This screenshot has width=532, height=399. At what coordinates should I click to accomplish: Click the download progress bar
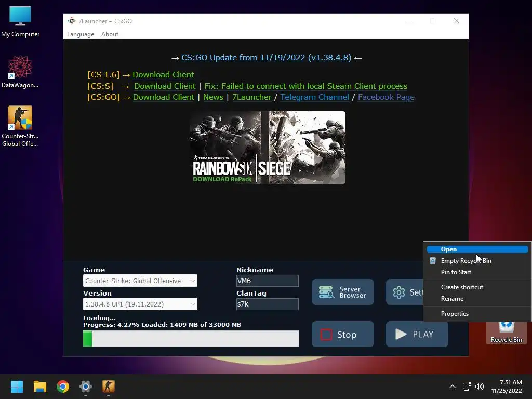click(x=191, y=339)
